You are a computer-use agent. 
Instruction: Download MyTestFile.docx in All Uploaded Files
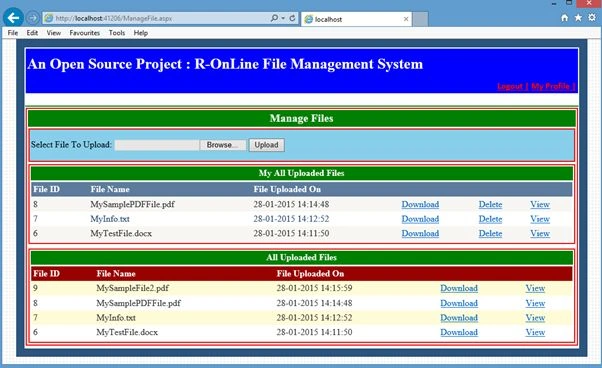(459, 332)
